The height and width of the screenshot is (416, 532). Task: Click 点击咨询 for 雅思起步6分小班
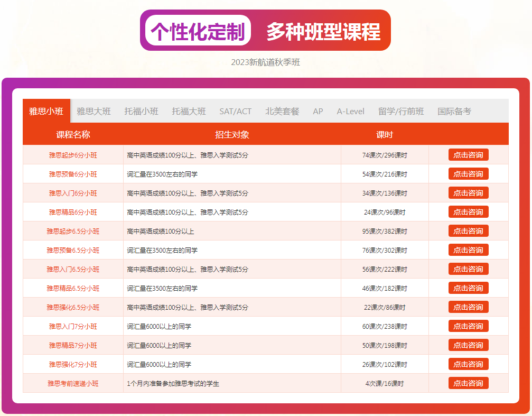coord(468,155)
